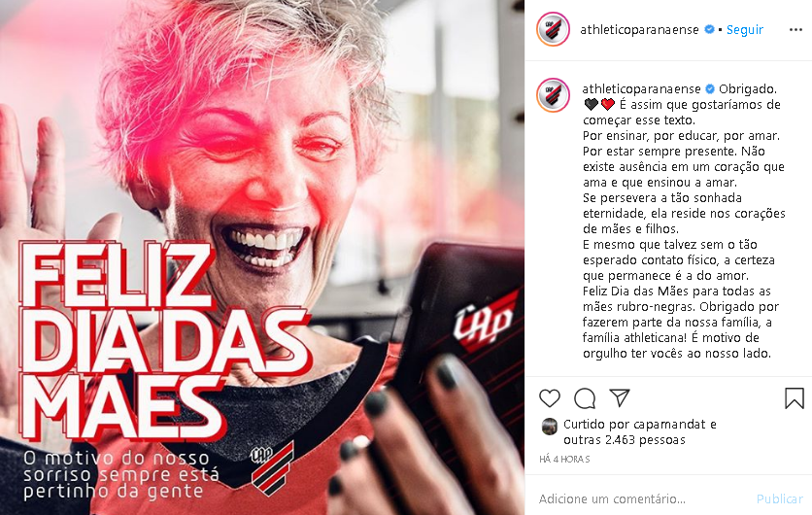Share post using paper plane icon

coord(620,397)
